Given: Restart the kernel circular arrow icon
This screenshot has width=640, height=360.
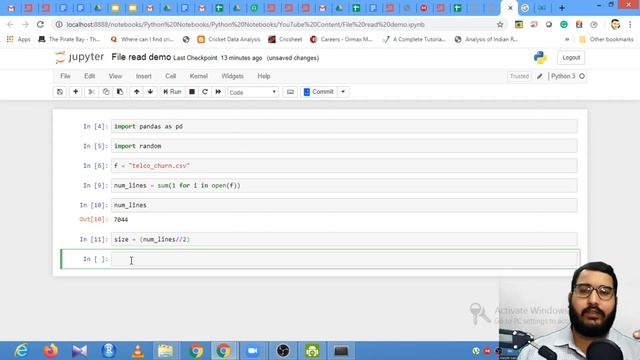Looking at the screenshot, I should 205,92.
